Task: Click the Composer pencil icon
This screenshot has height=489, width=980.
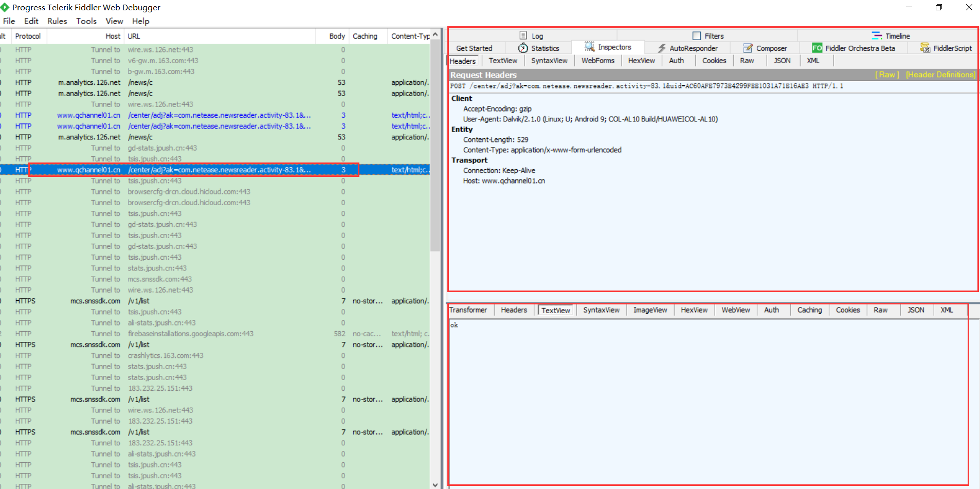Action: (748, 48)
